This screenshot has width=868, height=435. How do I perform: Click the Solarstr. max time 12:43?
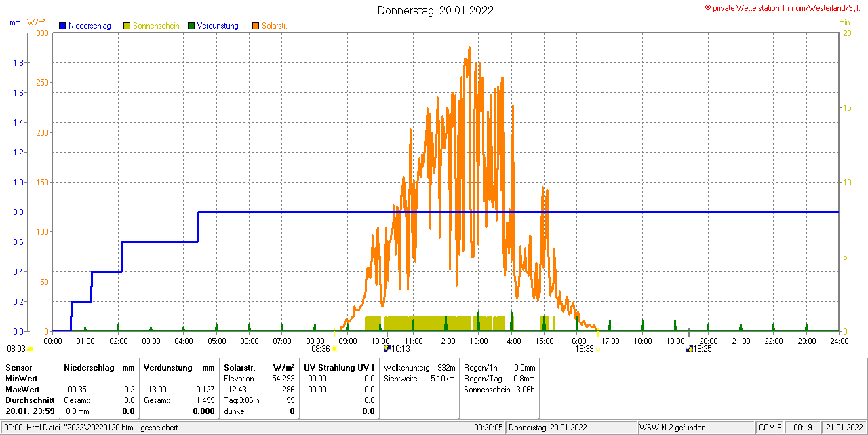237,390
